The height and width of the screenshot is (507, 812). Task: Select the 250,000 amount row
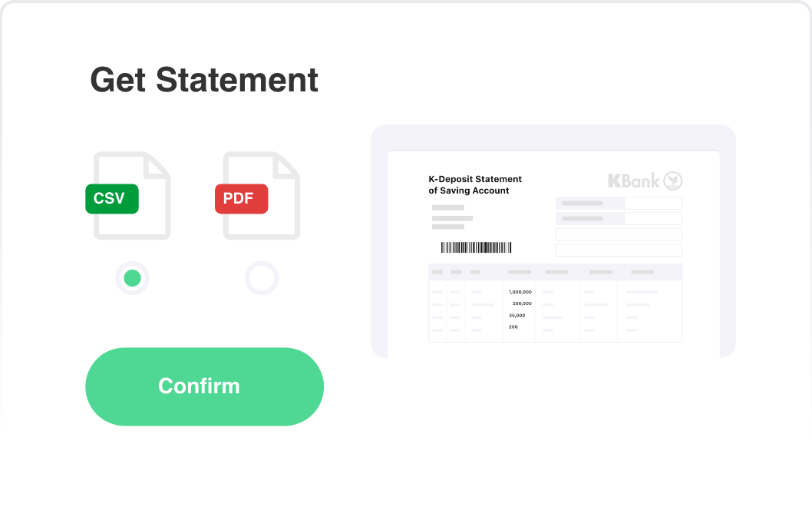coord(555,303)
